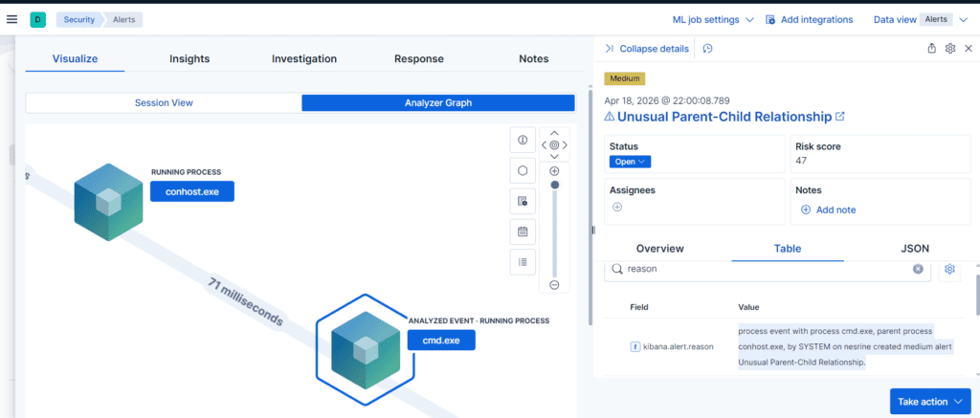Screen dimensions: 980x418
Task: Switch to the JSON tab
Action: pyautogui.click(x=915, y=249)
